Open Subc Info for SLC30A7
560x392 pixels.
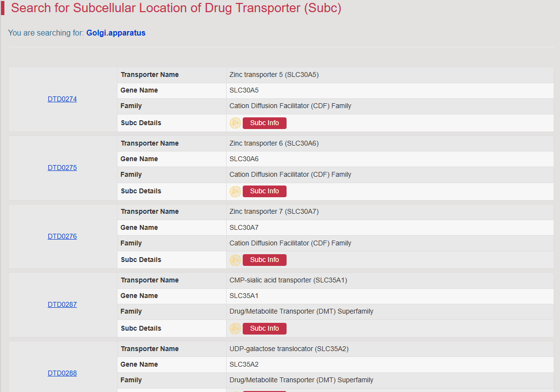[264, 260]
